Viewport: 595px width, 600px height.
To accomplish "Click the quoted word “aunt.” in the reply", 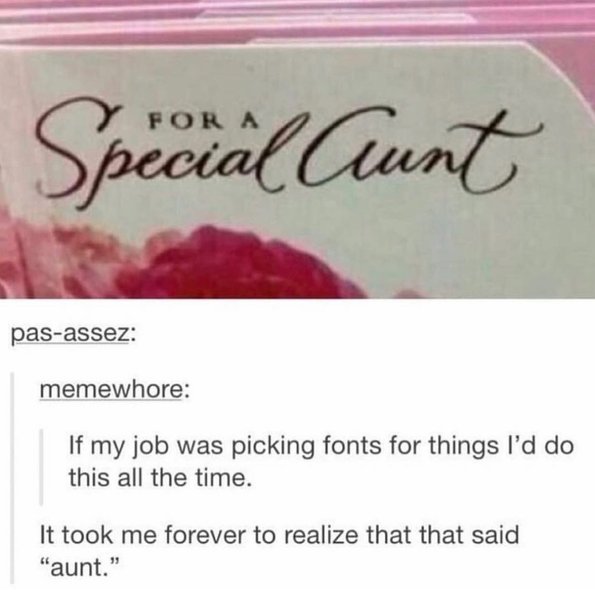I will click(80, 567).
